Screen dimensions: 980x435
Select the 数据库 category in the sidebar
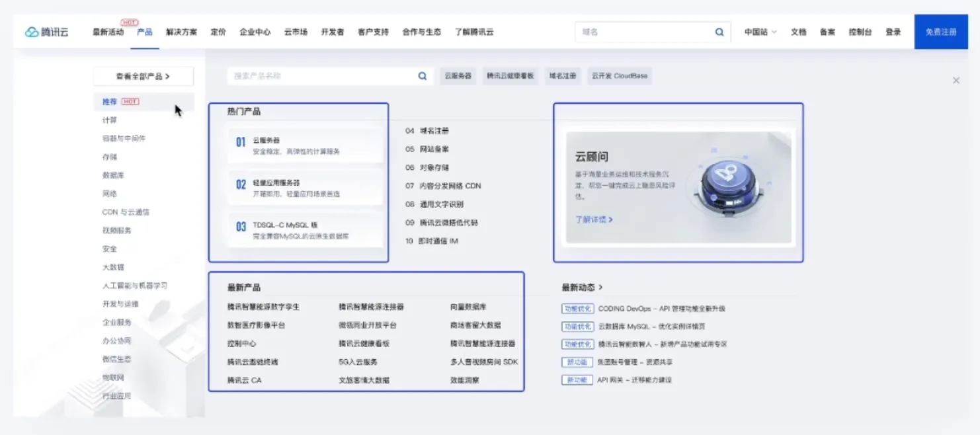pyautogui.click(x=113, y=175)
